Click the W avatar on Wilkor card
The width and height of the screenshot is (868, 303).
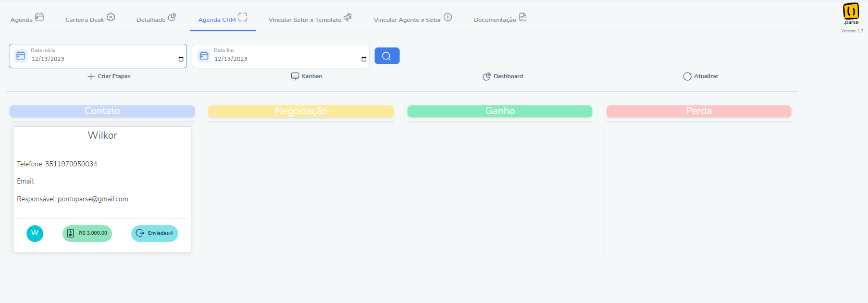[x=35, y=233]
